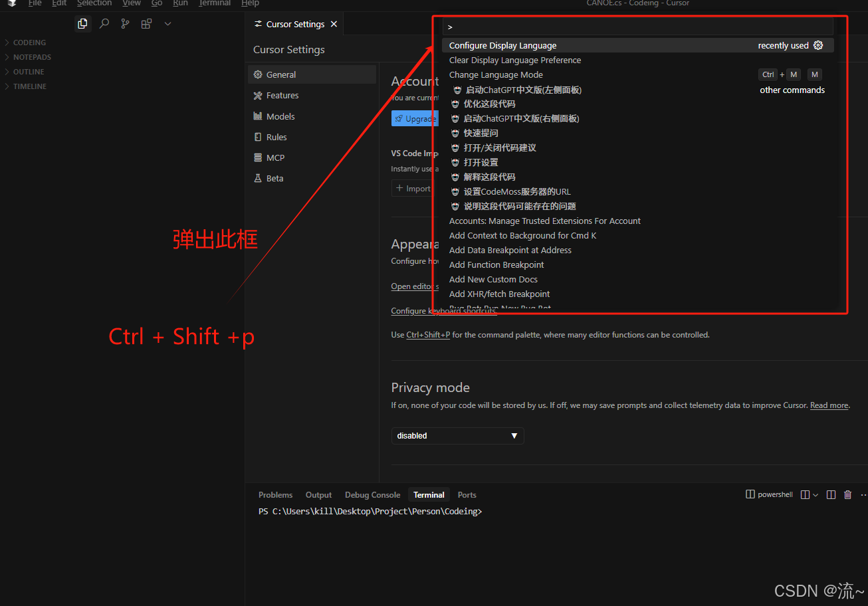
Task: Switch to the Problems panel tab
Action: (275, 495)
